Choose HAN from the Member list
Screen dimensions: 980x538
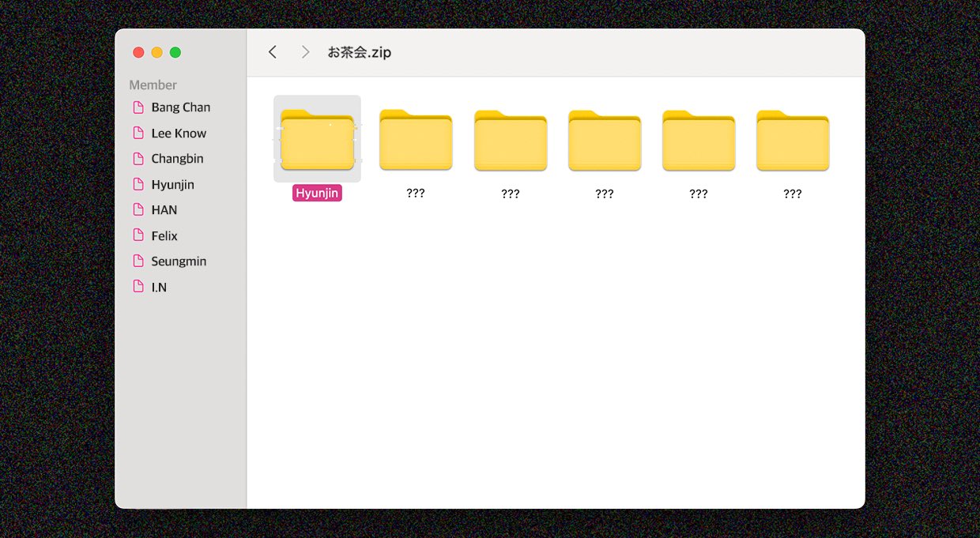tap(155, 210)
